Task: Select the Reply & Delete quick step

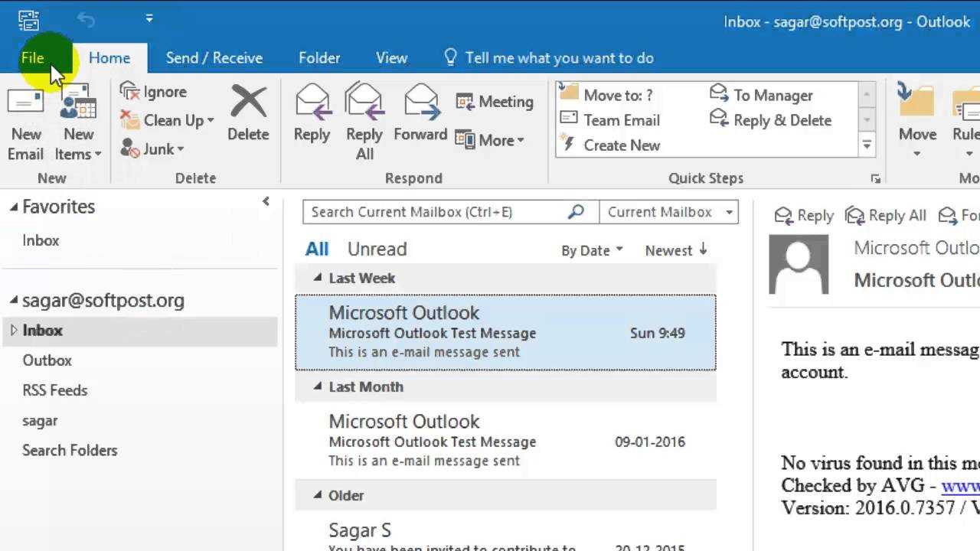Action: coord(770,120)
